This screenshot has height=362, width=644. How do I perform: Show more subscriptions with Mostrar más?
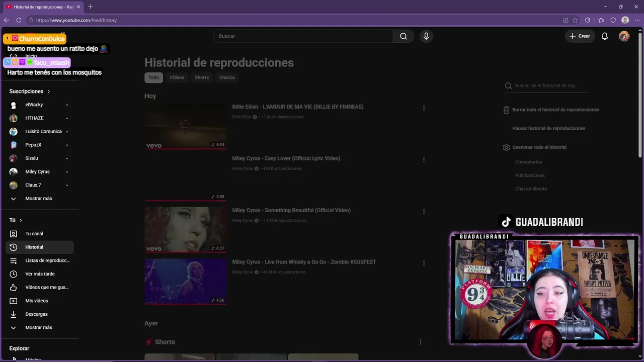pyautogui.click(x=39, y=199)
